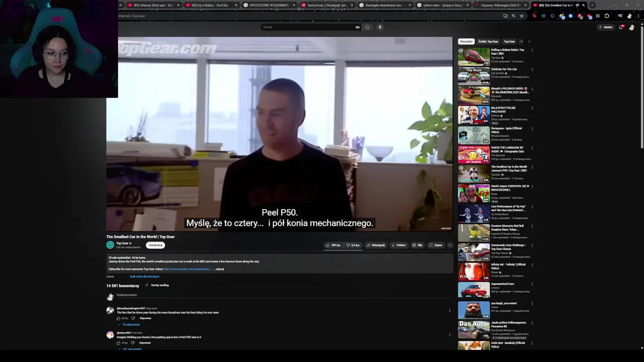Open Celebrity Car Tier List video
The height and width of the screenshot is (362, 644).
[x=473, y=76]
